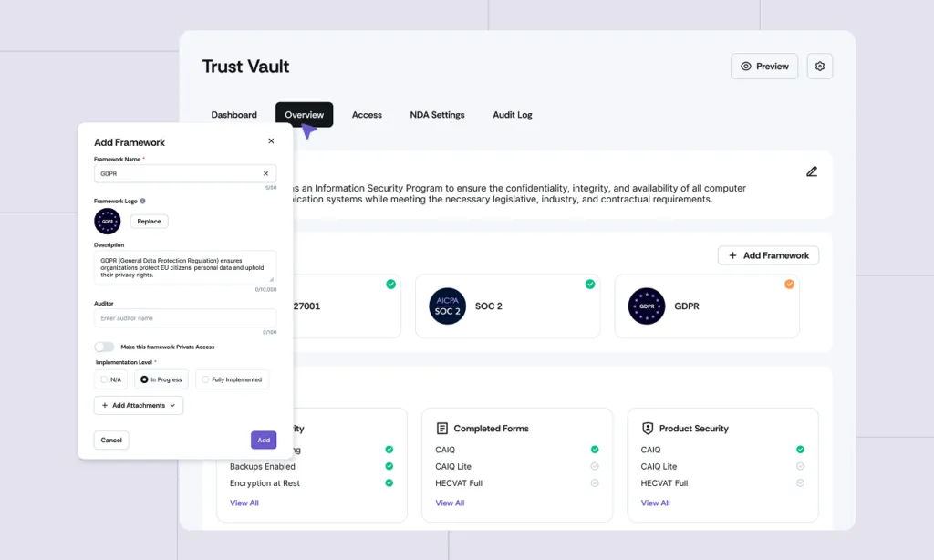Switch to the NDA Settings tab
This screenshot has width=934, height=560.
(x=435, y=115)
